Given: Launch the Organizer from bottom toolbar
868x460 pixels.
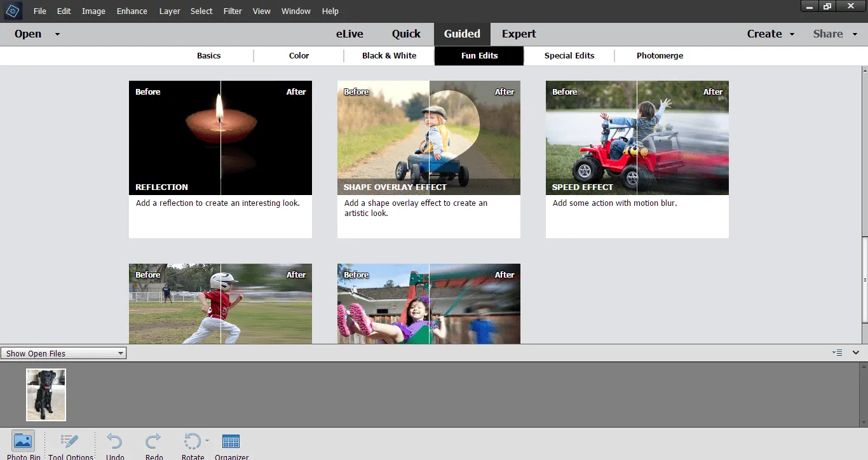Looking at the screenshot, I should point(231,442).
